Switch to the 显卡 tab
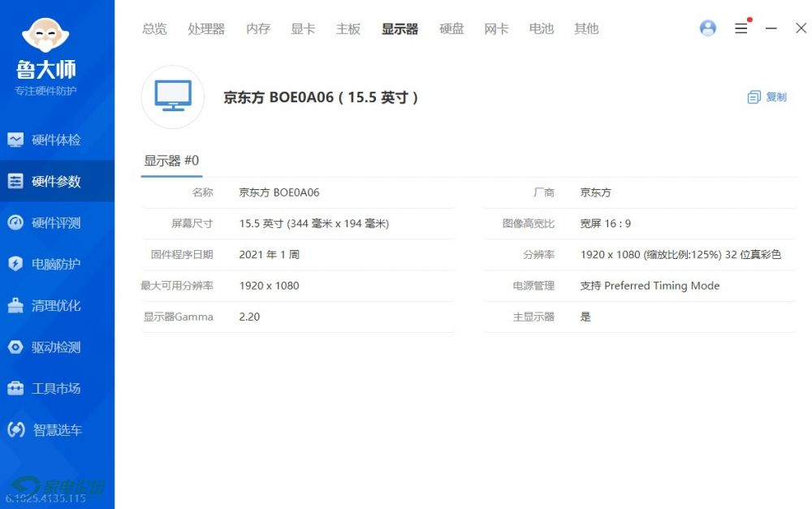Screen dimensions: 812x509 303,29
